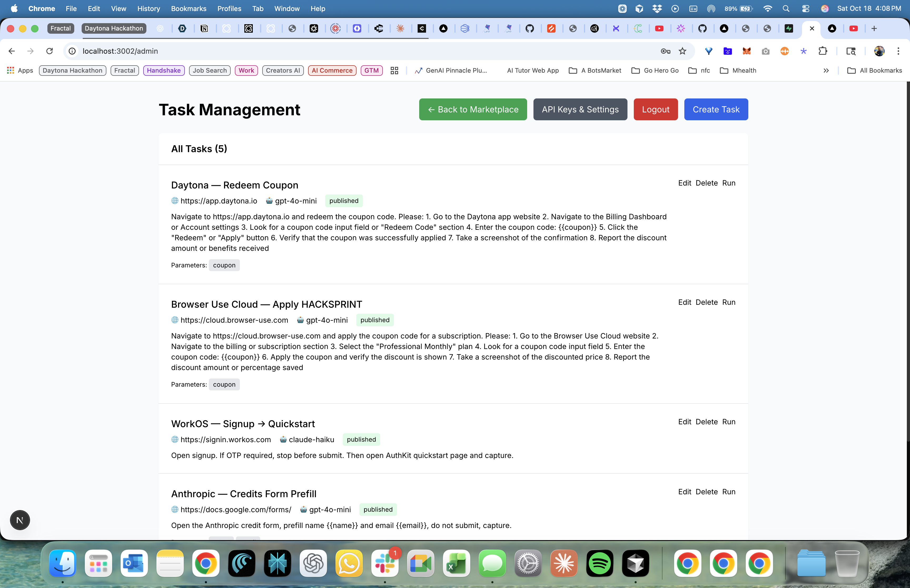Delete the WorkOS Signup Quickstart task
Viewport: 910px width, 588px height.
coord(706,422)
